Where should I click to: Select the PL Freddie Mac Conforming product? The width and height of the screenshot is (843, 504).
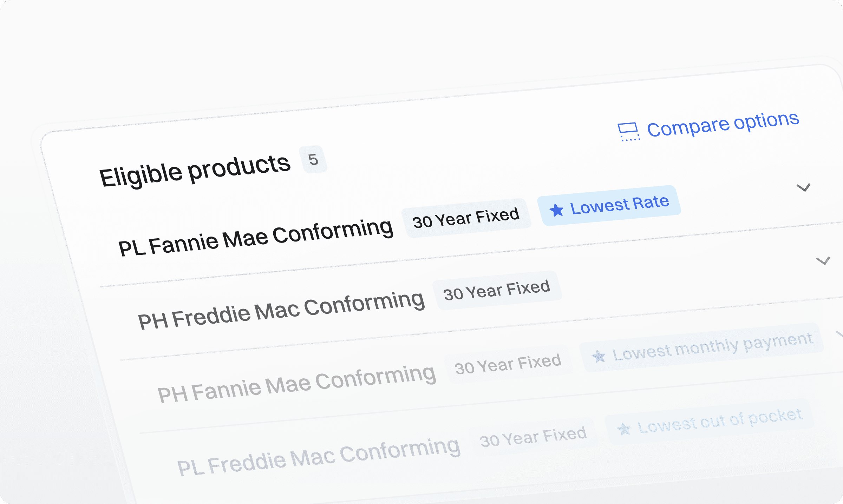tap(318, 456)
